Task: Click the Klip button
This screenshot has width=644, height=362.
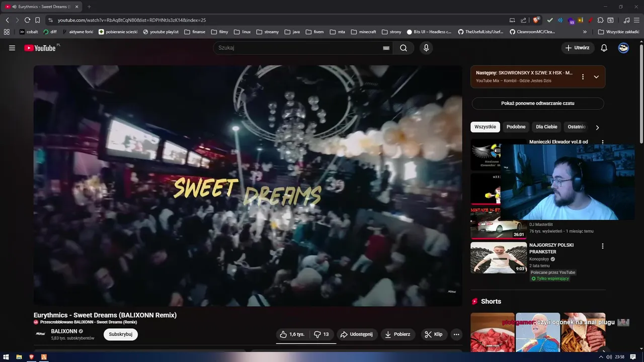Action: tap(433, 334)
